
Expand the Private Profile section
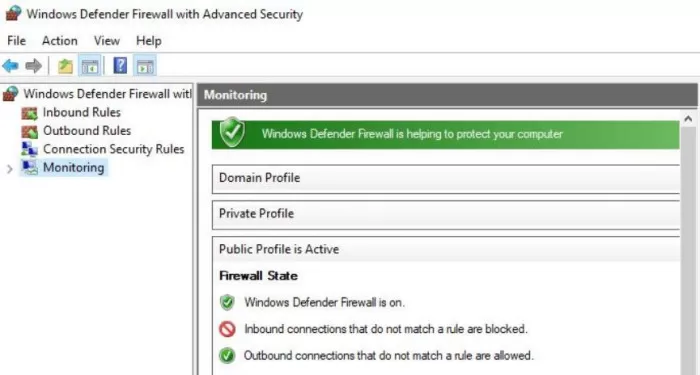tap(446, 214)
